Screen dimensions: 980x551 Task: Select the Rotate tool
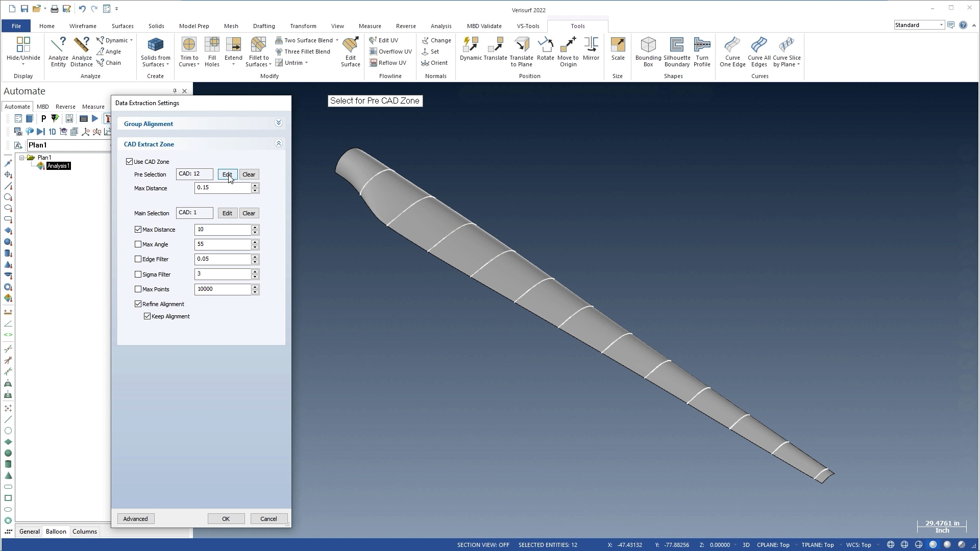tap(545, 48)
